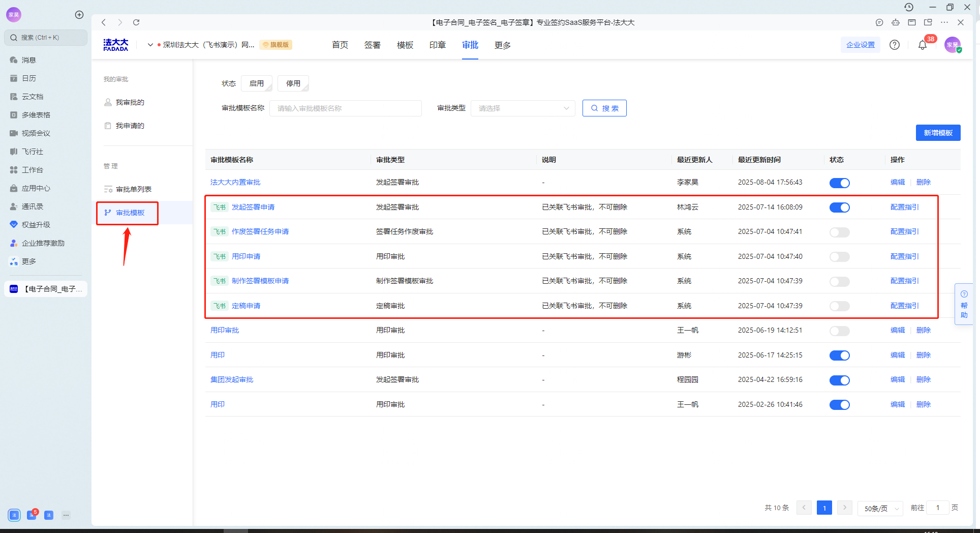980x533 pixels.
Task: Open the three-dot more options icon in tab bar
Action: point(944,22)
